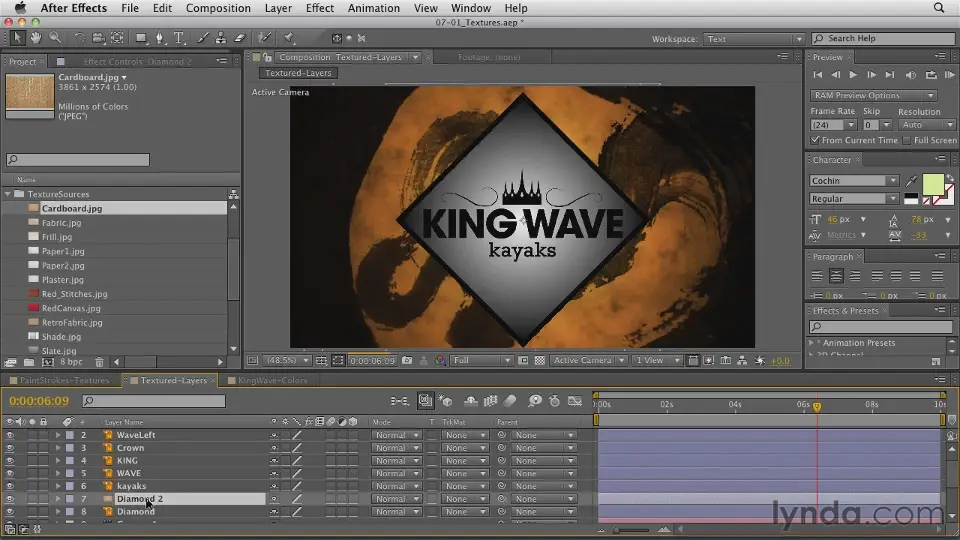This screenshot has width=960, height=540.
Task: Open the Cochin font family dropdown
Action: tap(854, 181)
